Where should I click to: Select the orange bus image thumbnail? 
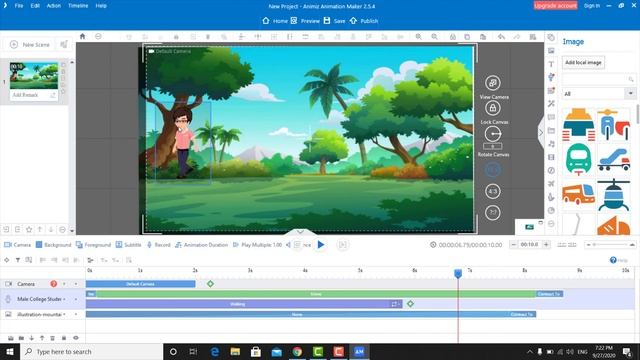point(578,194)
